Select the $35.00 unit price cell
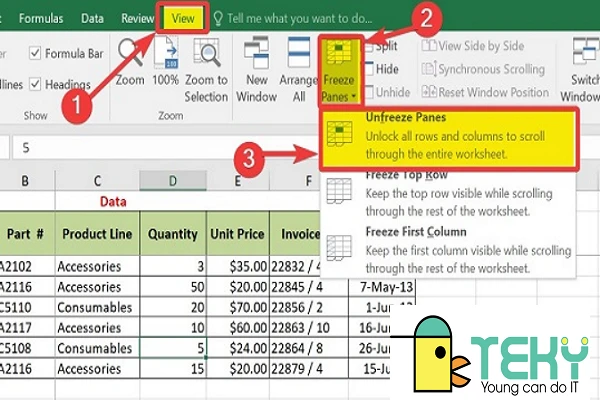600x400 pixels. click(x=238, y=266)
